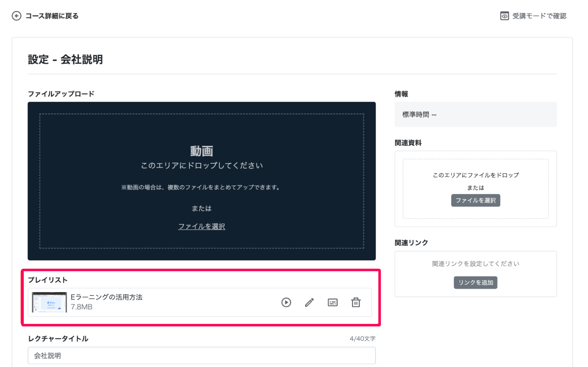Edit Eラーニングの活用方法 with pencil icon
Image resolution: width=588 pixels, height=367 pixels.
click(x=309, y=302)
